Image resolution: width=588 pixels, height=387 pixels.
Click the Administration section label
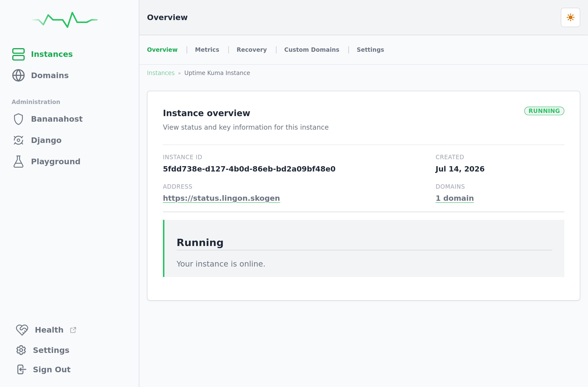36,102
